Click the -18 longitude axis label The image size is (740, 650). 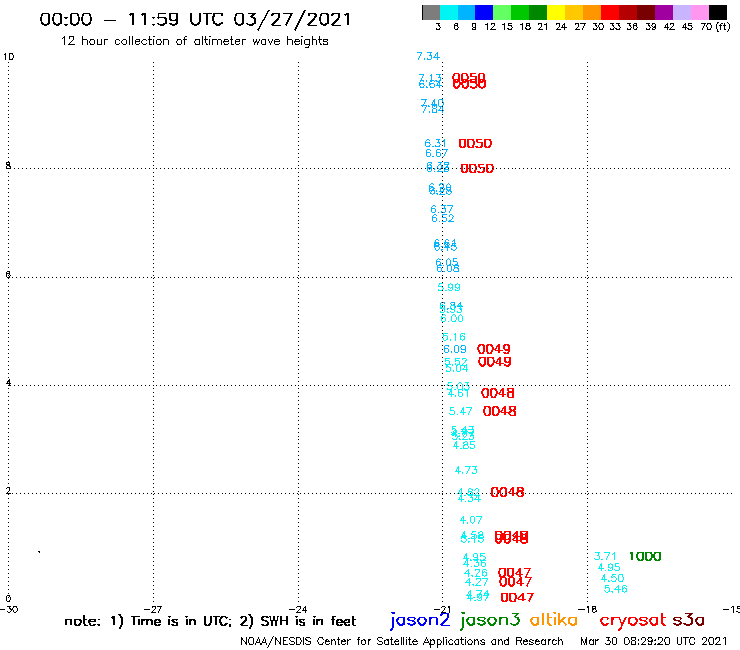point(587,609)
